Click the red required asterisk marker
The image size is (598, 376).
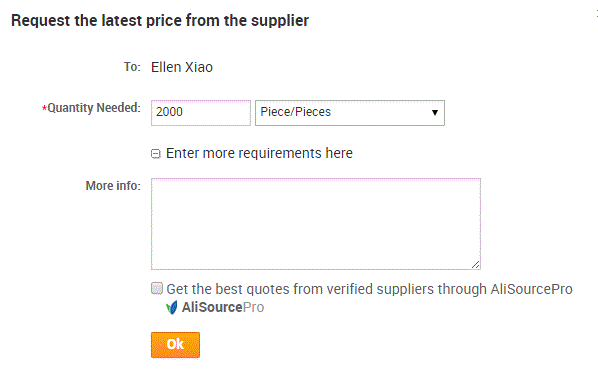(44, 108)
